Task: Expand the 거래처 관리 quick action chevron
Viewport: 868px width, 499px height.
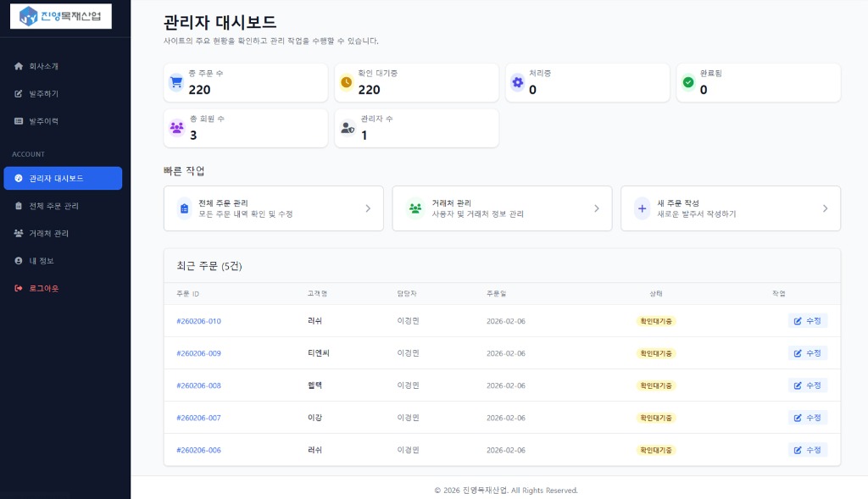Action: pyautogui.click(x=596, y=208)
